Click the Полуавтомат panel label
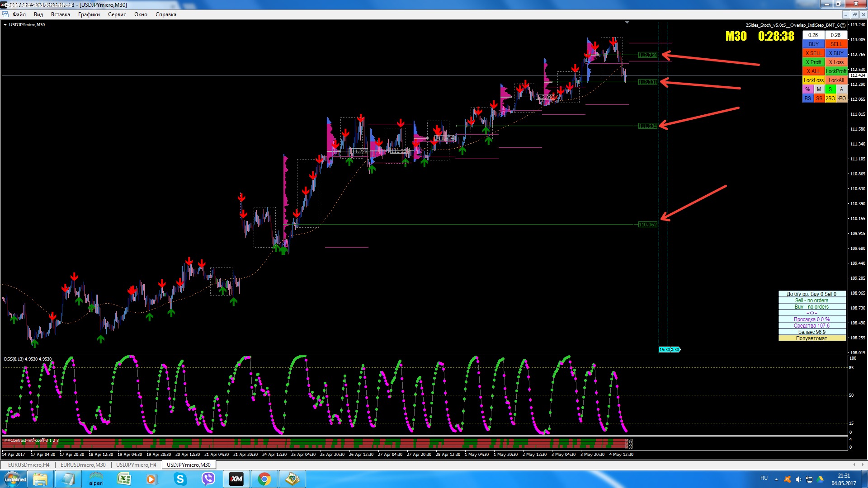 tap(812, 338)
